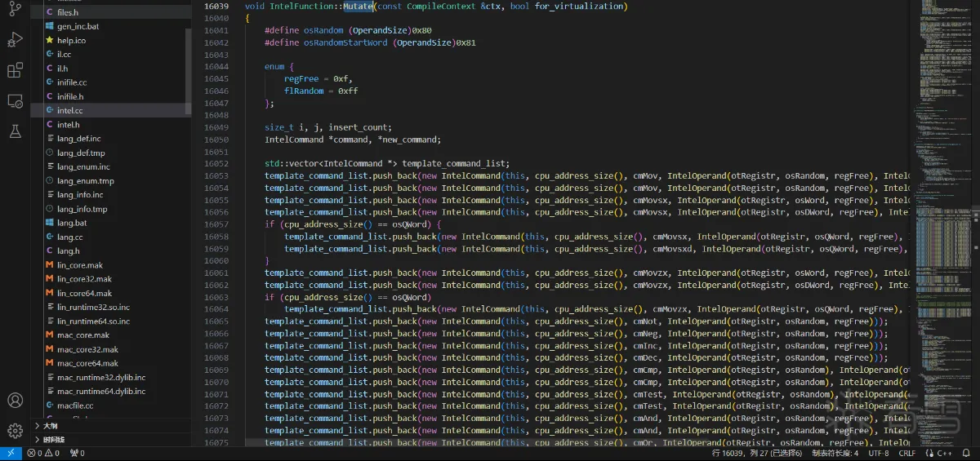Open macfile.cc file

pyautogui.click(x=111, y=406)
